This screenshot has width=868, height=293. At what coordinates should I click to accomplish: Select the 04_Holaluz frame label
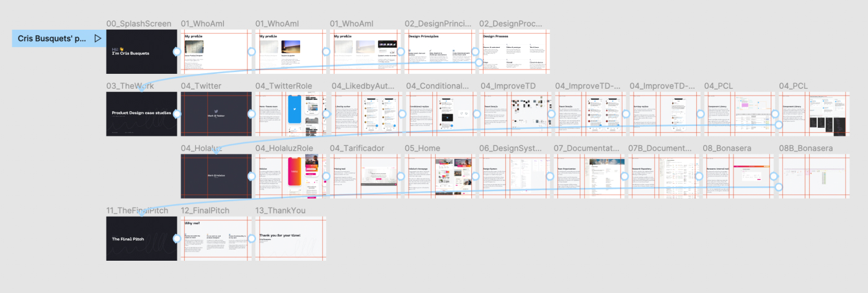(x=201, y=148)
